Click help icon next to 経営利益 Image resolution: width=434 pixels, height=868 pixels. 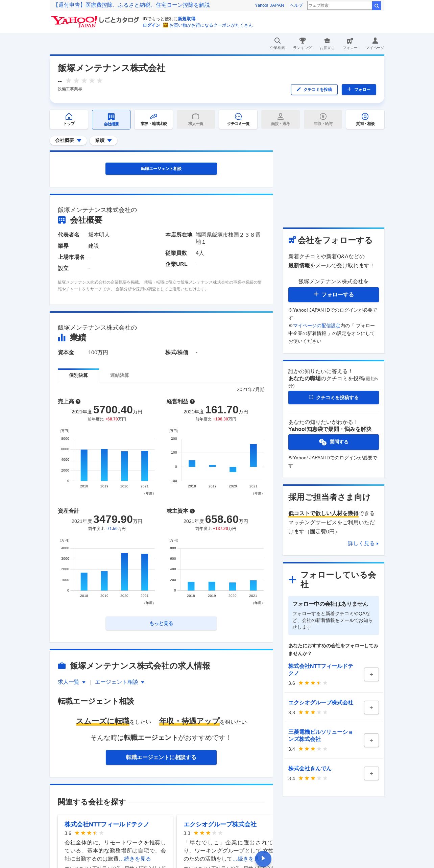coord(192,402)
